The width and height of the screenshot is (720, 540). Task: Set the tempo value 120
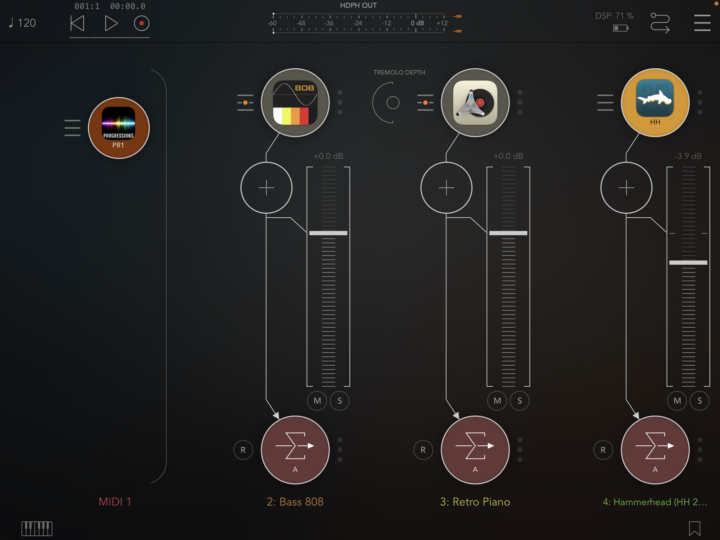(x=22, y=22)
